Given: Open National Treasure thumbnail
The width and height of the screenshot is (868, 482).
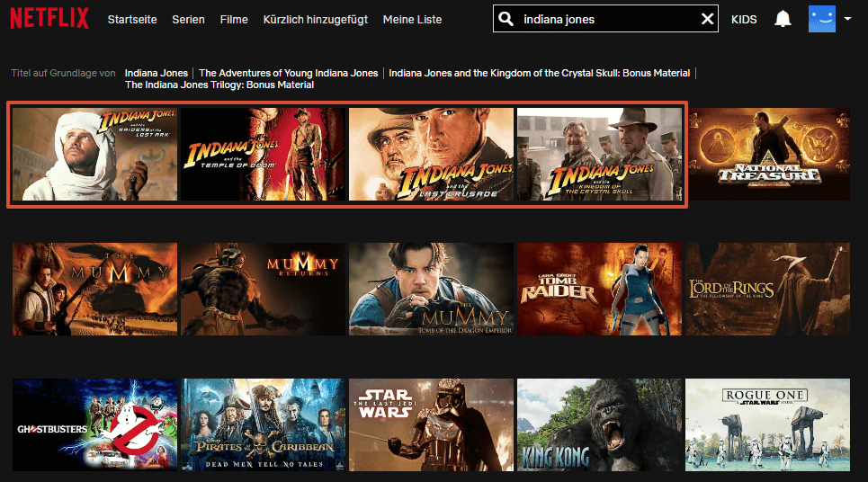Looking at the screenshot, I should click(769, 154).
